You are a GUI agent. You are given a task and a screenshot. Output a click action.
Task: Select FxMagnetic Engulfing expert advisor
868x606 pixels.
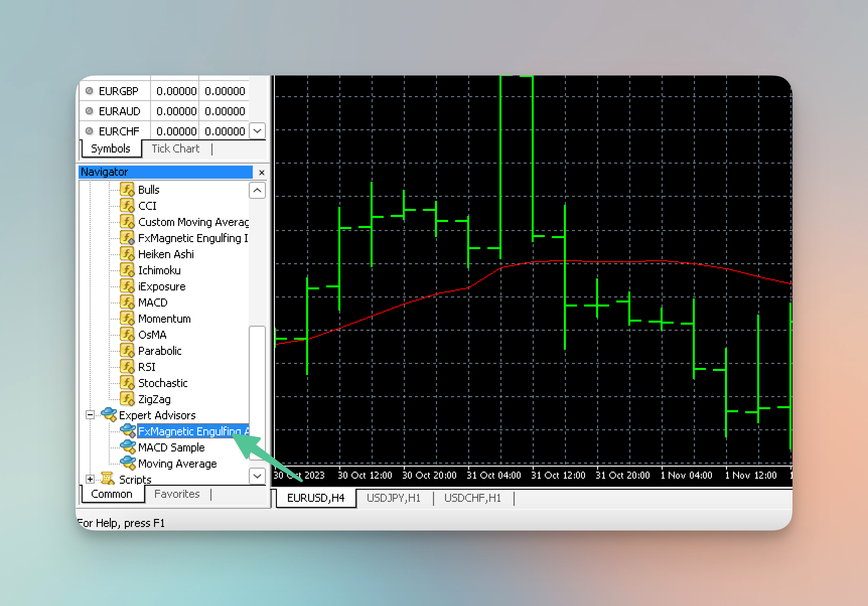click(x=192, y=431)
